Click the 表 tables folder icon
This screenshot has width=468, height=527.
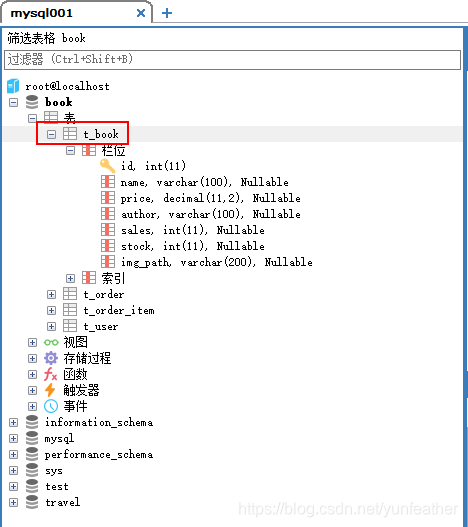[x=51, y=118]
